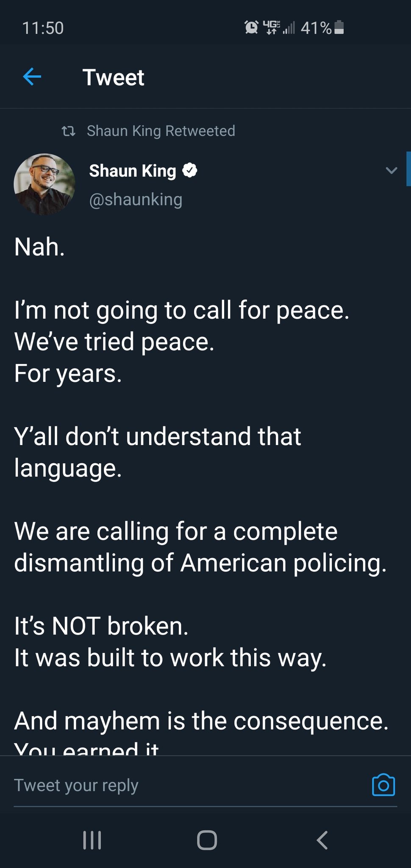
Task: Click the retweet icon above the tweet
Action: point(69,131)
